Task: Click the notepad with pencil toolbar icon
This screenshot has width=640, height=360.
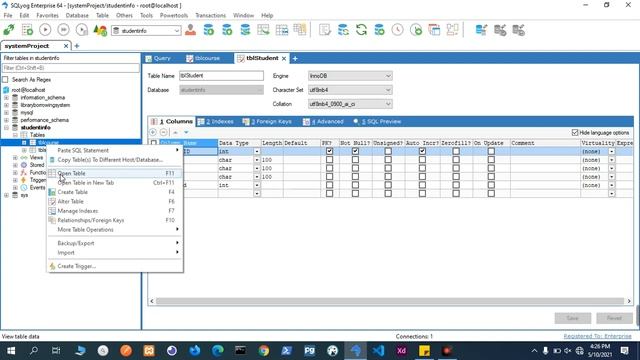Action: point(325,30)
